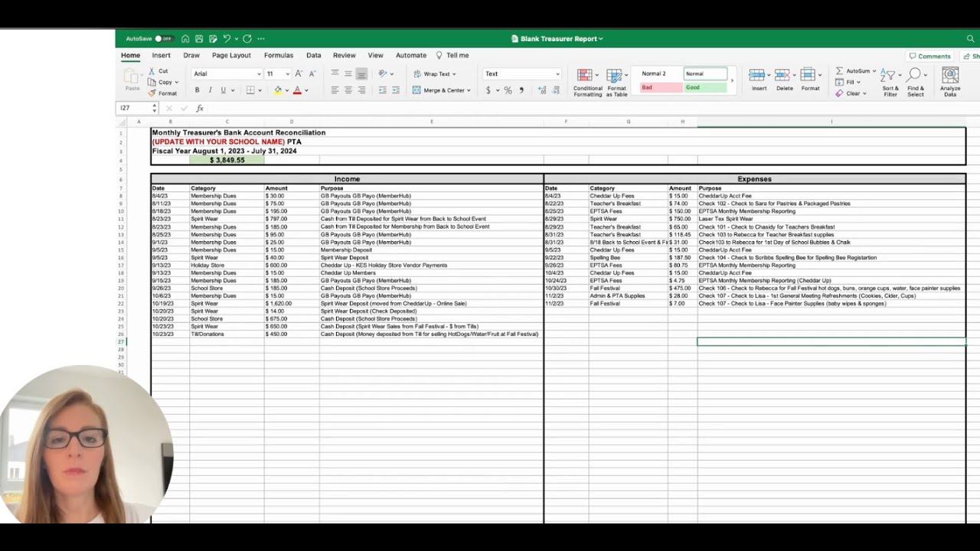
Task: Apply the yellow fill color bucket
Action: pyautogui.click(x=278, y=90)
